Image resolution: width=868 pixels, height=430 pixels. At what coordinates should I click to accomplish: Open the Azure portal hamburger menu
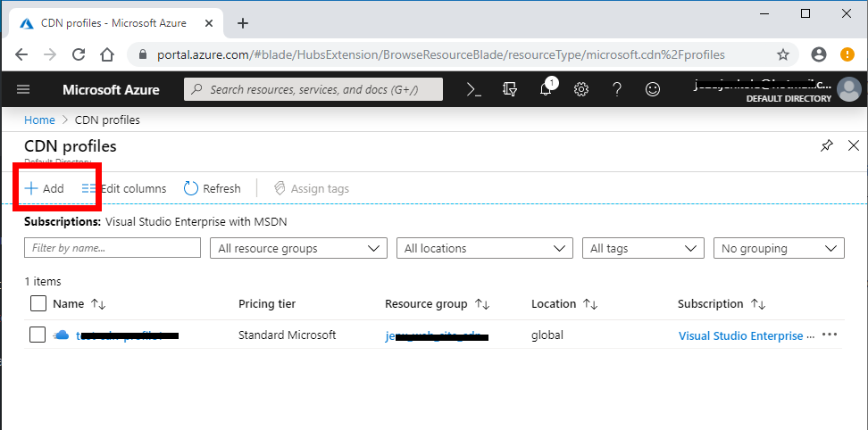pos(23,89)
